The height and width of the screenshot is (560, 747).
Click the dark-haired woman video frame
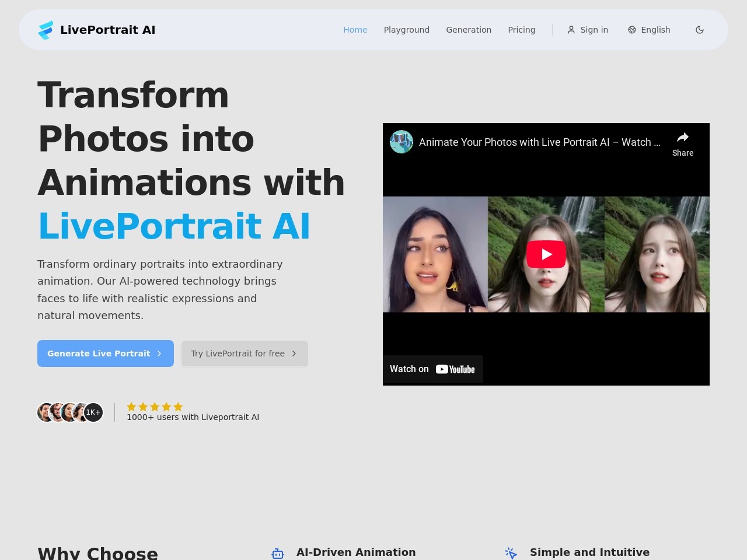435,254
